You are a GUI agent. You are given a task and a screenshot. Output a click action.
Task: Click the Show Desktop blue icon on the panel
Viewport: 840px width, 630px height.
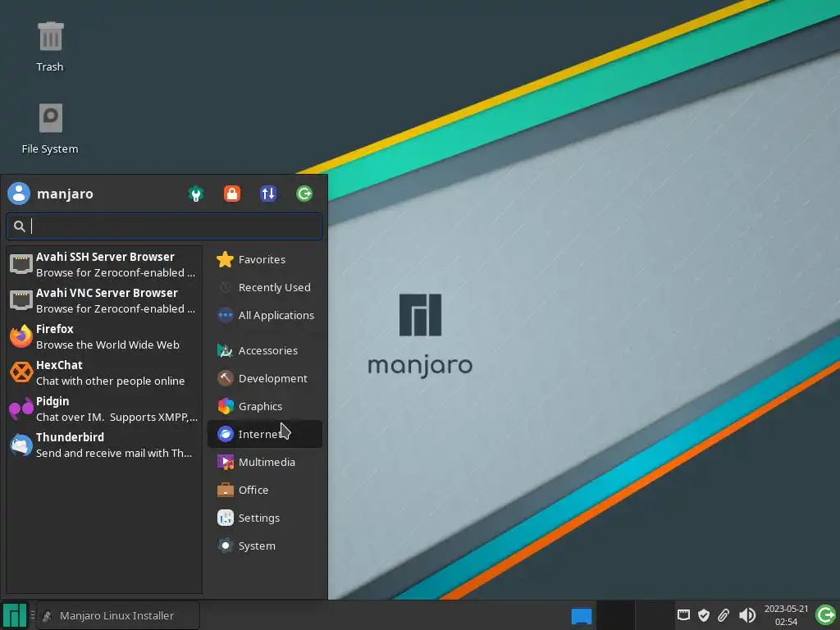pyautogui.click(x=582, y=615)
